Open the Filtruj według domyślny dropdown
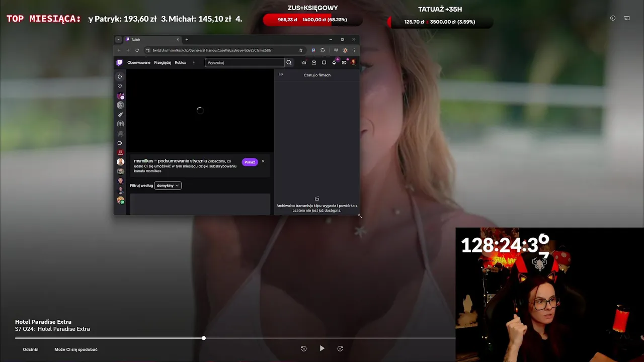644x362 pixels. (168, 186)
